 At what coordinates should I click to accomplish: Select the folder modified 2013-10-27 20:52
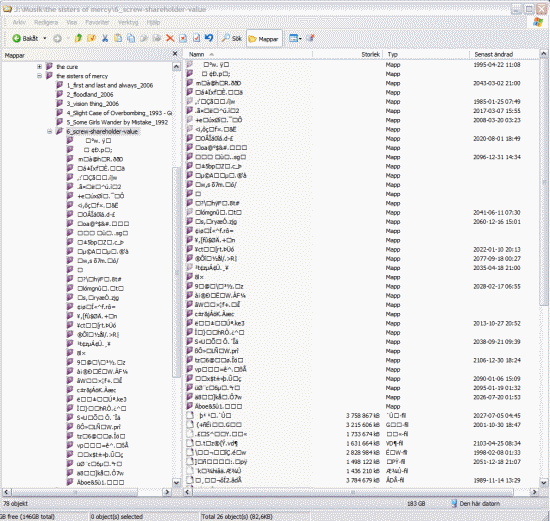pyautogui.click(x=220, y=323)
